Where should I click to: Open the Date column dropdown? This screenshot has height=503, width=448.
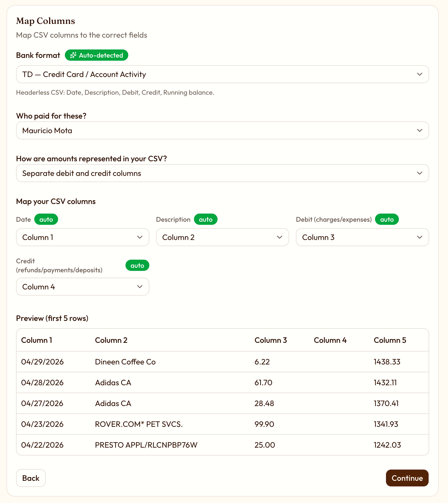(x=83, y=237)
